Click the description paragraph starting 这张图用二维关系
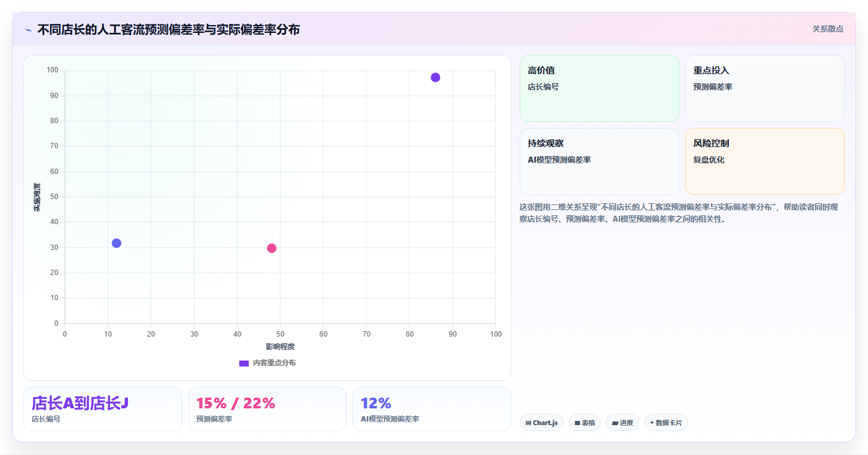Viewport: 868px width, 455px height. click(x=679, y=213)
